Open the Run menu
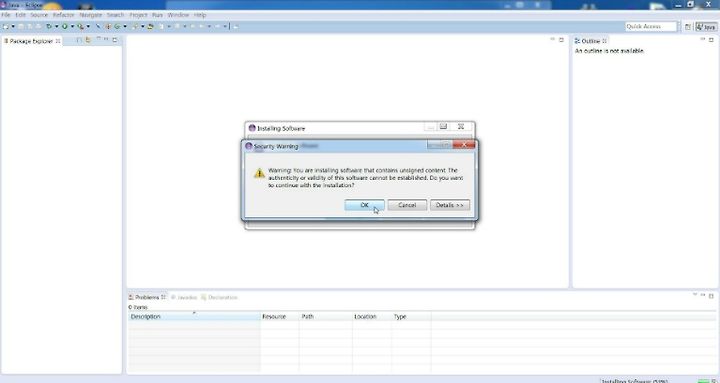720x383 pixels. (158, 15)
